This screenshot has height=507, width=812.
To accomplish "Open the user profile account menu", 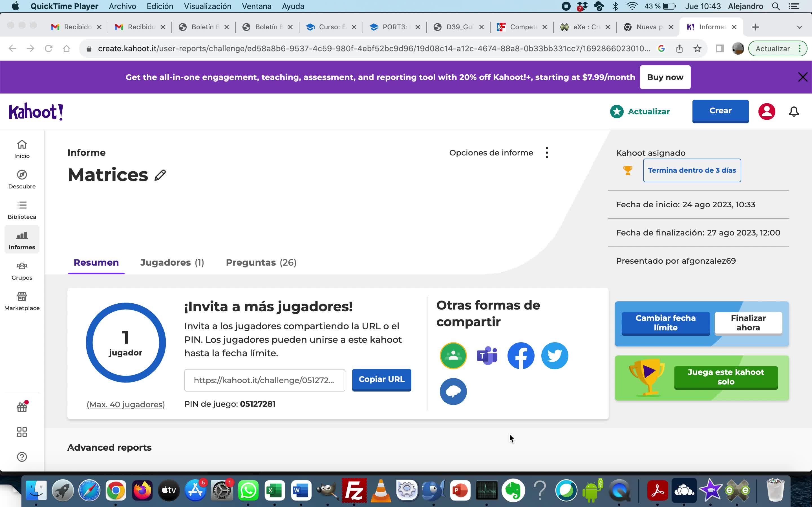I will [766, 112].
